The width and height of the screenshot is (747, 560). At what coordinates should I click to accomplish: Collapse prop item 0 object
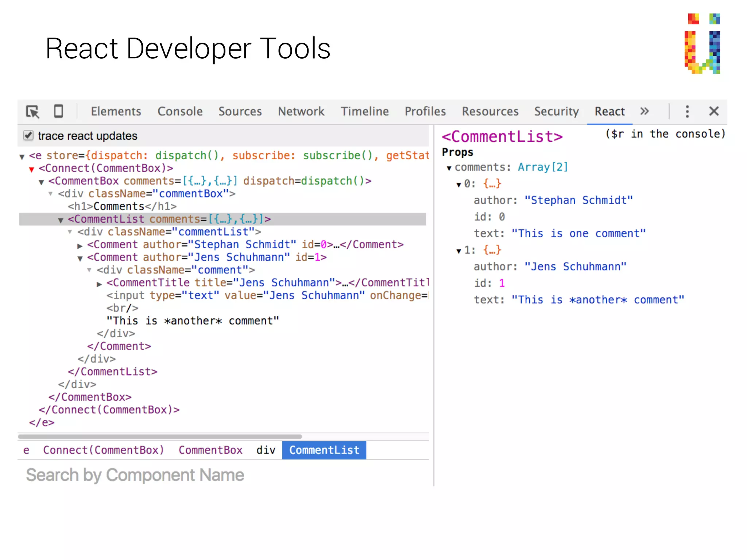pyautogui.click(x=458, y=185)
